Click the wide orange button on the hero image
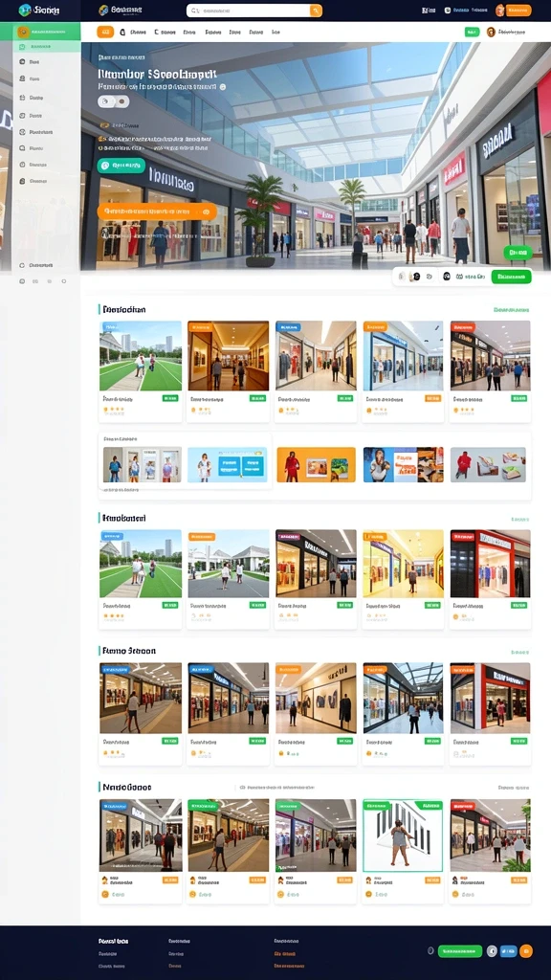Image resolution: width=551 pixels, height=980 pixels. 157,212
